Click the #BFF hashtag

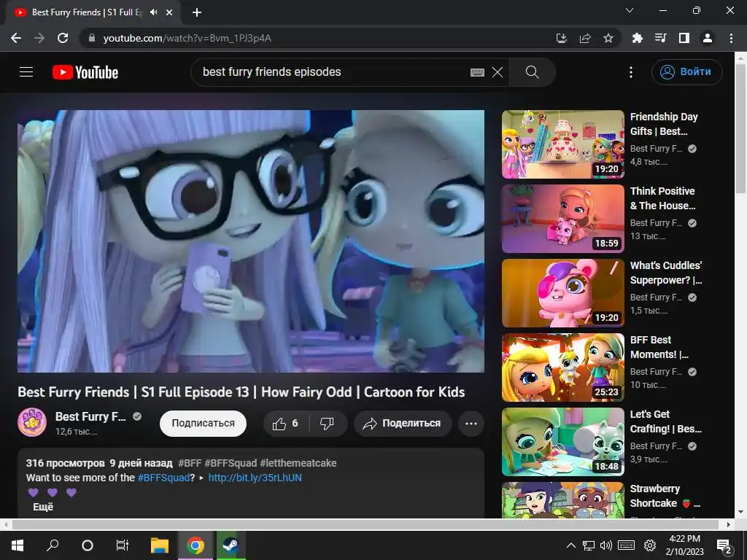tap(190, 463)
